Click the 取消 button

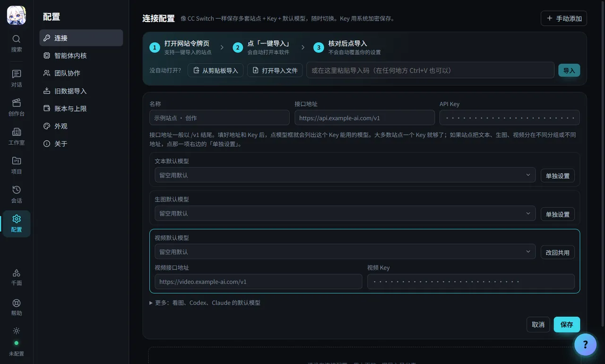538,324
